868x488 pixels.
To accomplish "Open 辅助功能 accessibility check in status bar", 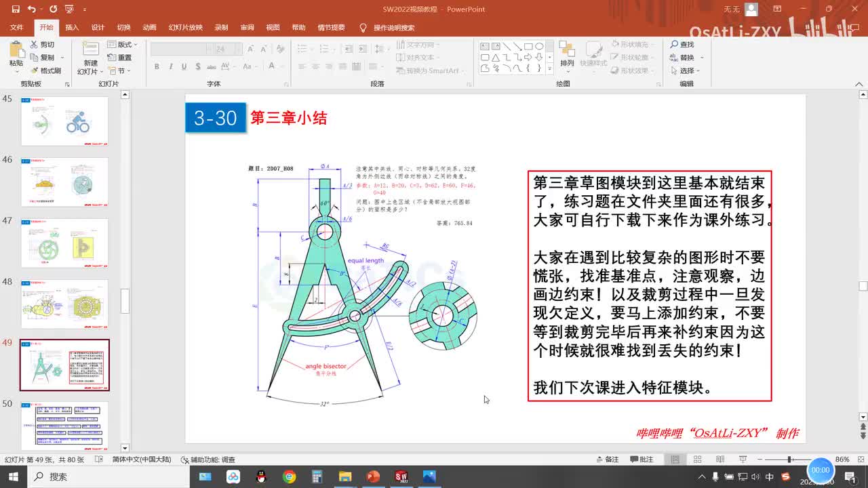I will tap(208, 459).
